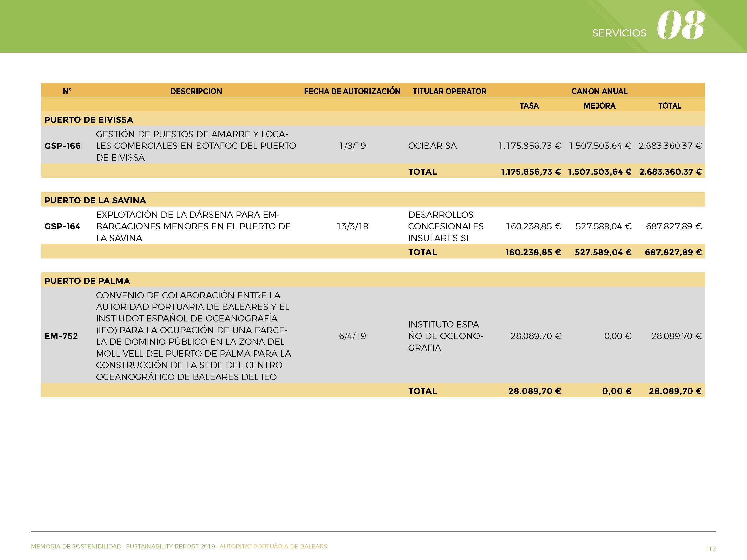Image resolution: width=747 pixels, height=560 pixels.
Task: Select the DESCRIPCION column header
Action: click(x=196, y=91)
